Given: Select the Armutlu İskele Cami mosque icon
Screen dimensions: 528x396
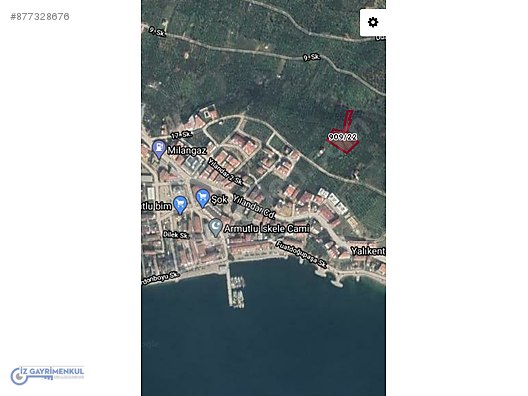Looking at the screenshot, I should pos(215,228).
